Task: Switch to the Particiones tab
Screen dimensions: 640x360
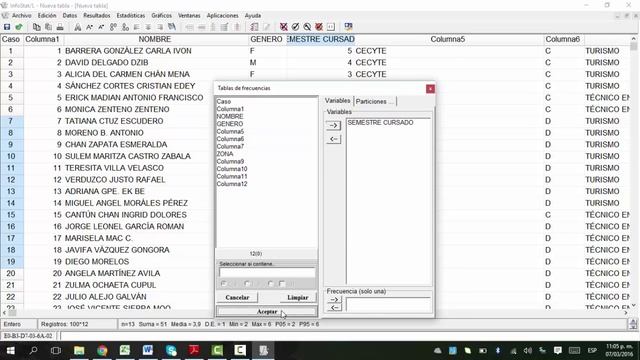Action: pos(374,101)
